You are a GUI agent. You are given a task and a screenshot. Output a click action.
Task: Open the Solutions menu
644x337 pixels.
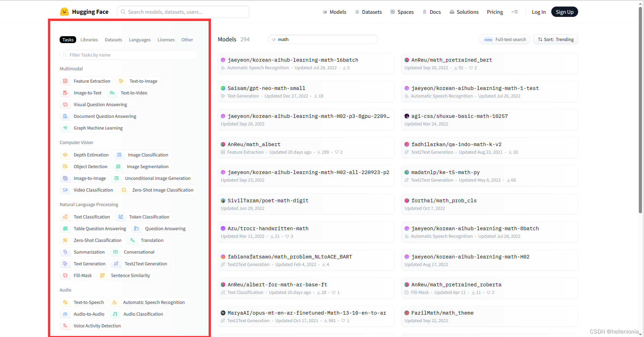pyautogui.click(x=464, y=12)
